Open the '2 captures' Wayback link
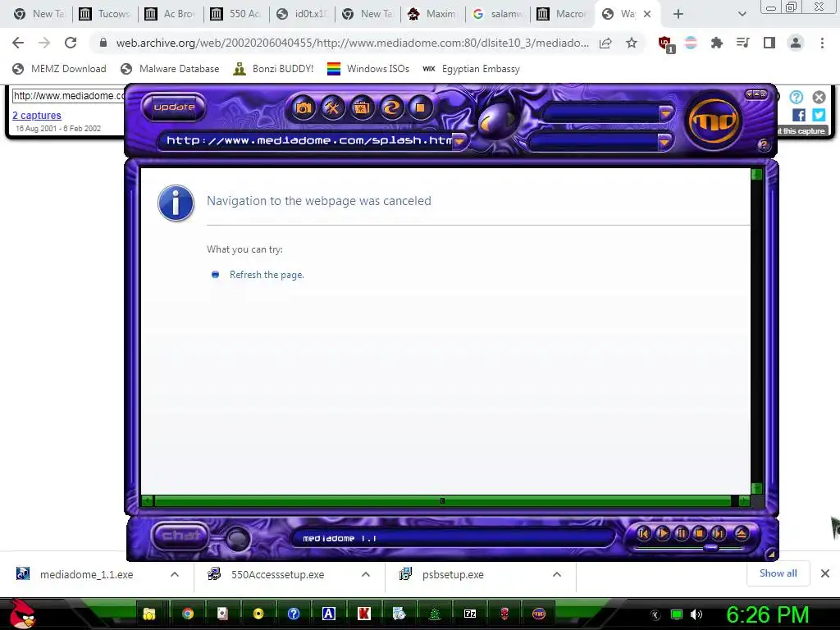Screen dimensions: 840x630 click(37, 115)
